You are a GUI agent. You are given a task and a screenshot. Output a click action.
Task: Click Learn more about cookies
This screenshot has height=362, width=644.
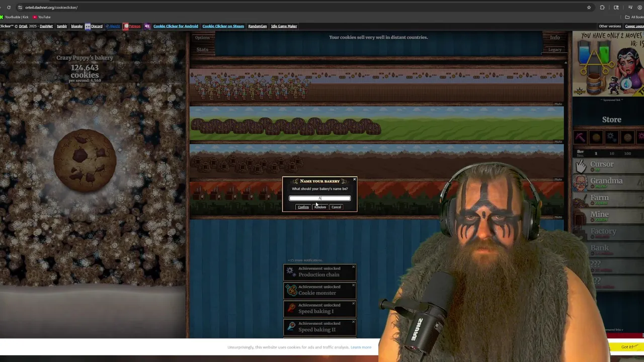pyautogui.click(x=361, y=347)
